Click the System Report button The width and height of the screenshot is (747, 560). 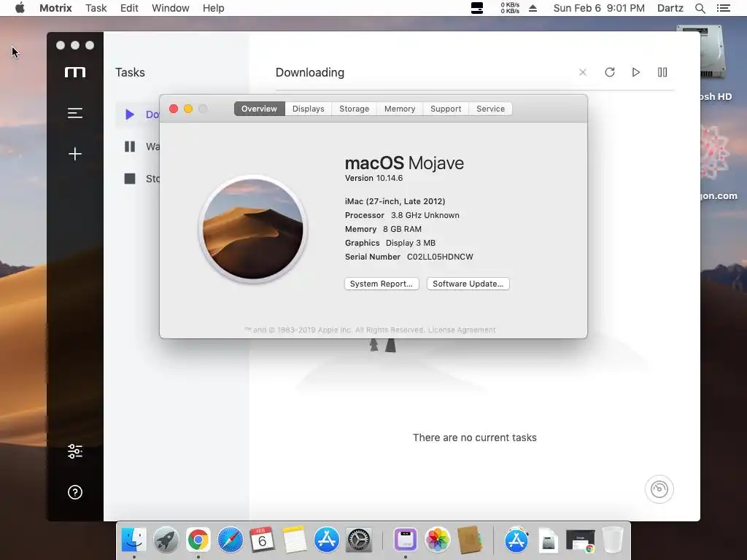click(382, 284)
